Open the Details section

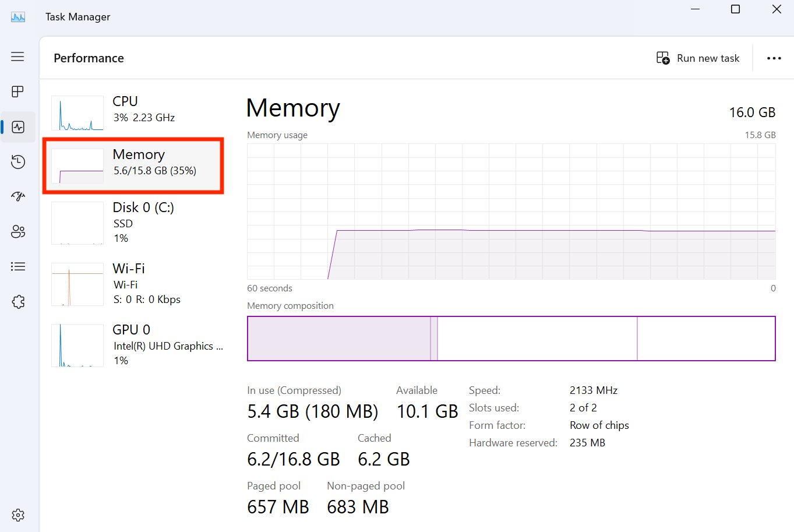(x=17, y=266)
